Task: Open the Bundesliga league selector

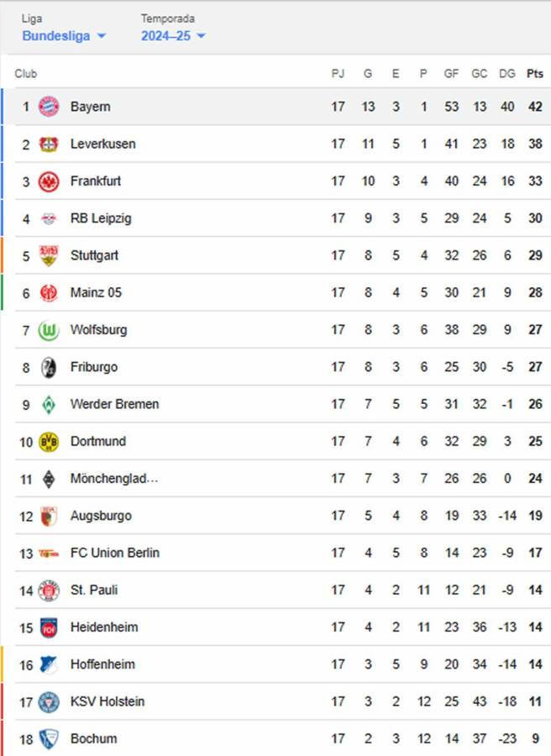Action: tap(60, 36)
